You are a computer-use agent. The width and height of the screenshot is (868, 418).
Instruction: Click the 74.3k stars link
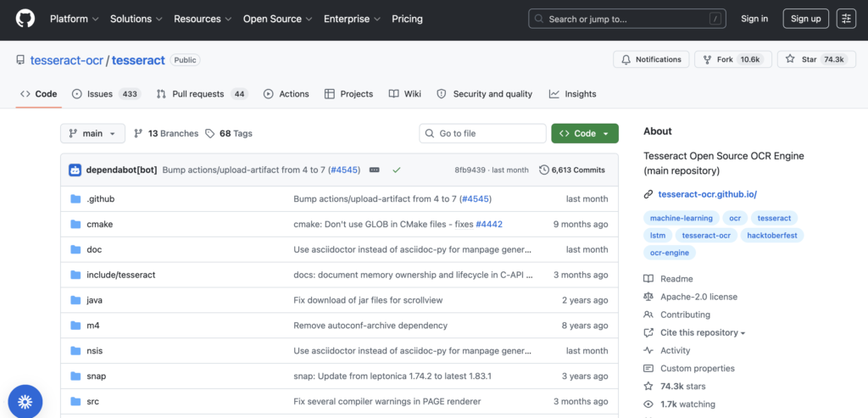682,387
